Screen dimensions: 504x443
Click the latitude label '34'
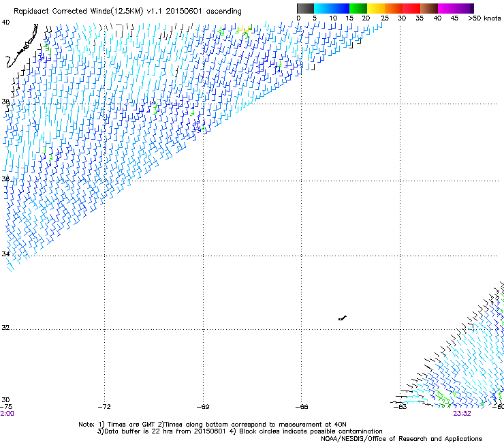click(5, 254)
